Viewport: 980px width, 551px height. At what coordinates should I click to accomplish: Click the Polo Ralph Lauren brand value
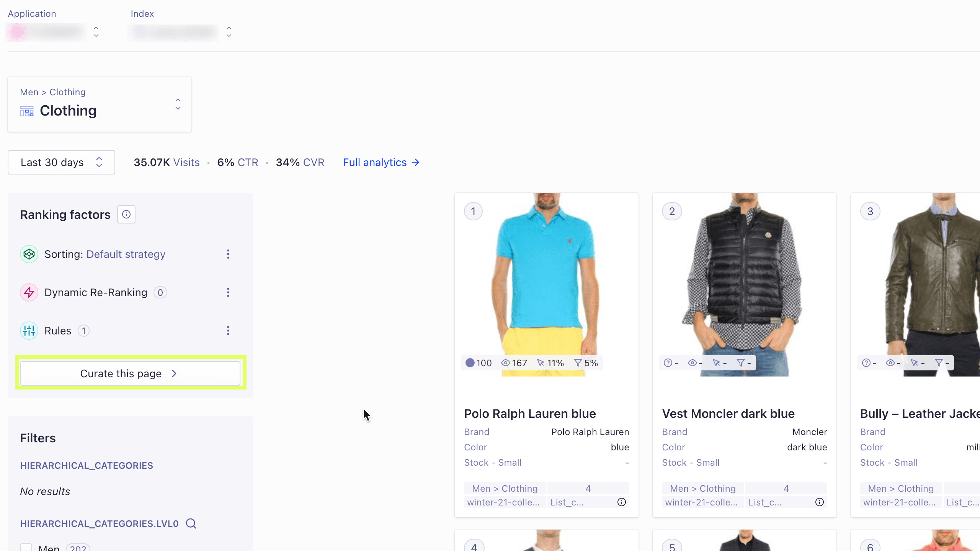click(x=590, y=432)
